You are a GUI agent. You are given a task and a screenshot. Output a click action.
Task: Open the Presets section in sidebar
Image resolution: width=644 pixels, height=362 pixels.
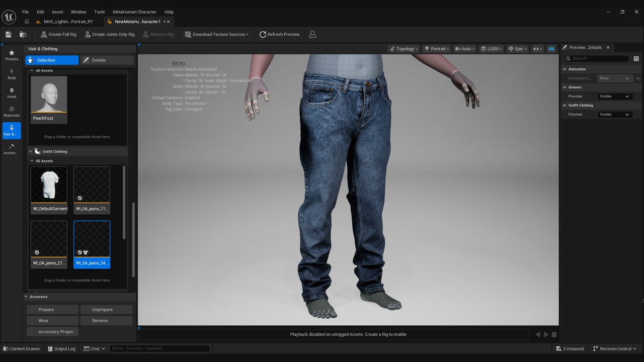click(12, 55)
